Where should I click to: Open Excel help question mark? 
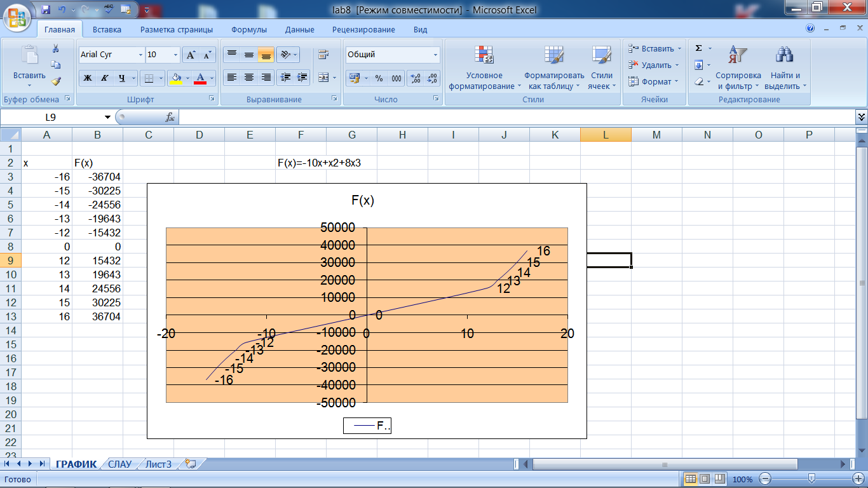(x=810, y=29)
